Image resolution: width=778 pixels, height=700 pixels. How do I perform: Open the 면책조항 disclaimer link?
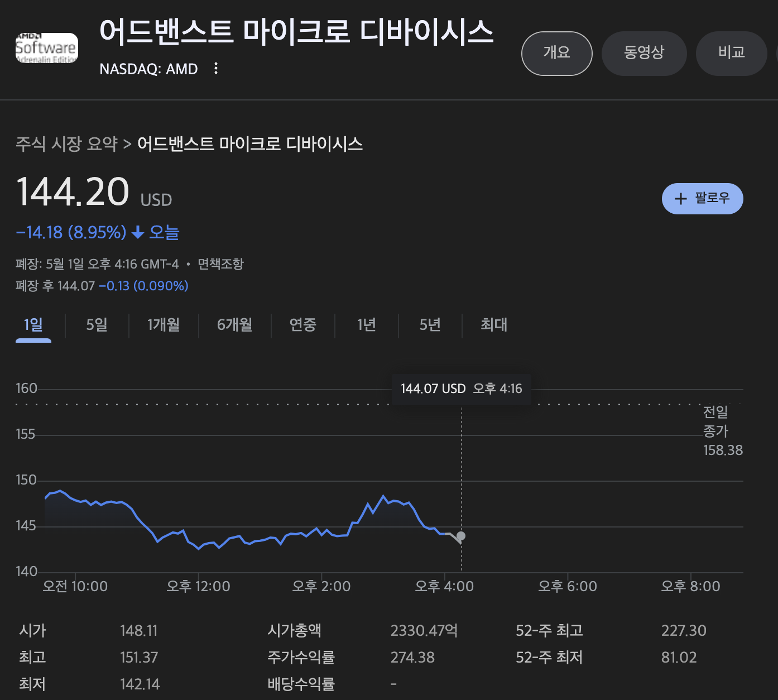coord(220,264)
